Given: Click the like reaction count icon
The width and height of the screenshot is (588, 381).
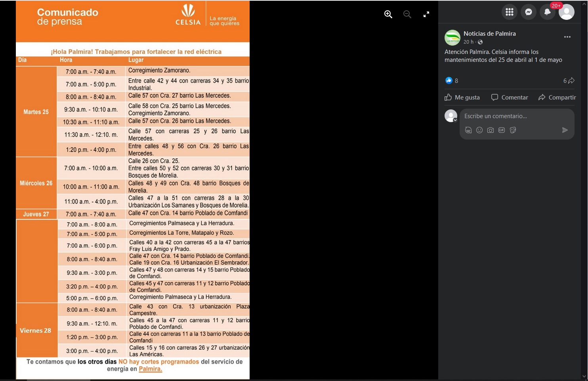Looking at the screenshot, I should point(449,80).
